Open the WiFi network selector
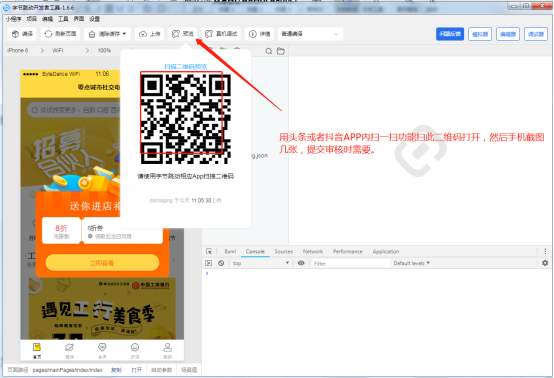Screen dimensions: 554x378 point(70,51)
